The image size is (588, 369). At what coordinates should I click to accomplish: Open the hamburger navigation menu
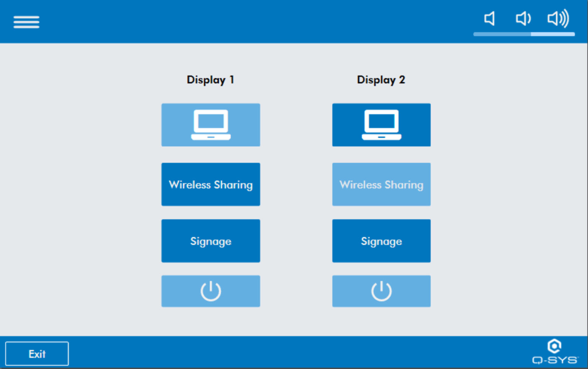(x=26, y=21)
